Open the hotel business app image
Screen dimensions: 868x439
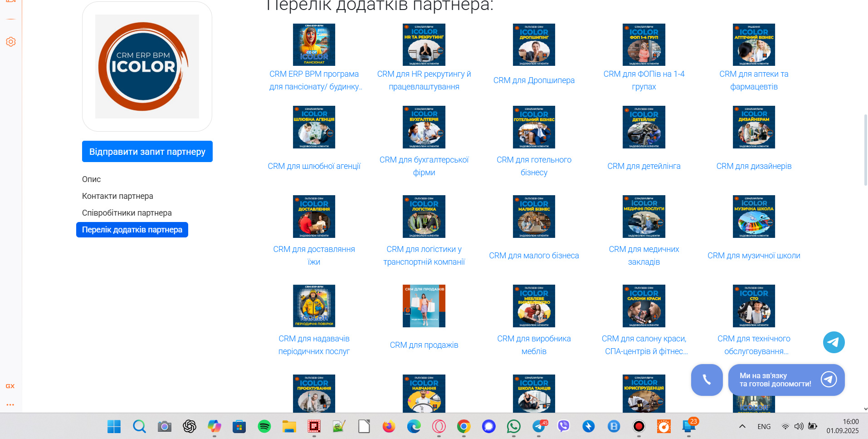[x=534, y=127]
